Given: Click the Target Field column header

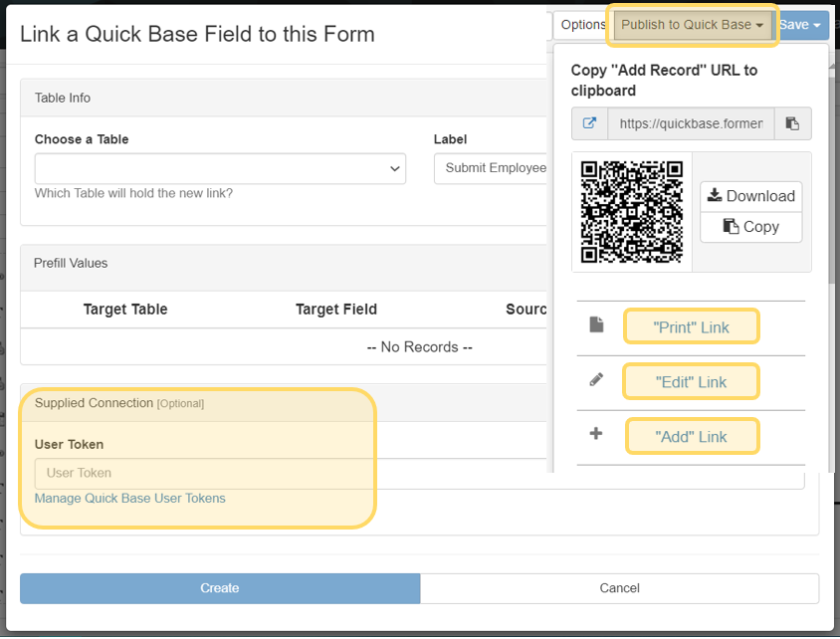Looking at the screenshot, I should point(335,310).
